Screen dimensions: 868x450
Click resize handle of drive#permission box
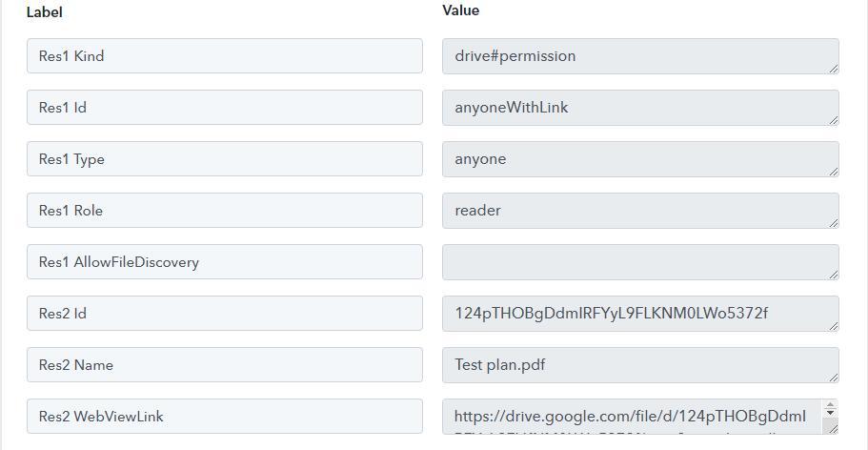coord(834,69)
